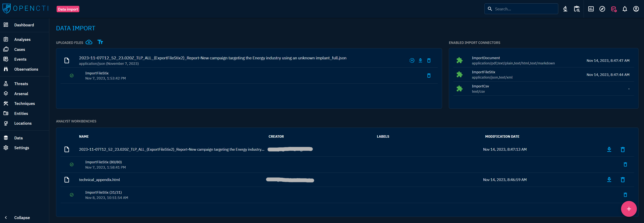
Task: Delete the technical_appendix.html workbench
Action: (x=623, y=180)
